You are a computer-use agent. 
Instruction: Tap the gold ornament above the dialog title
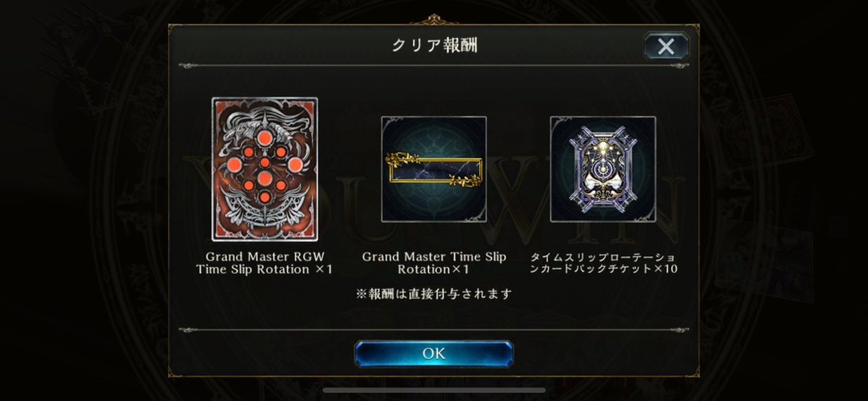[434, 20]
